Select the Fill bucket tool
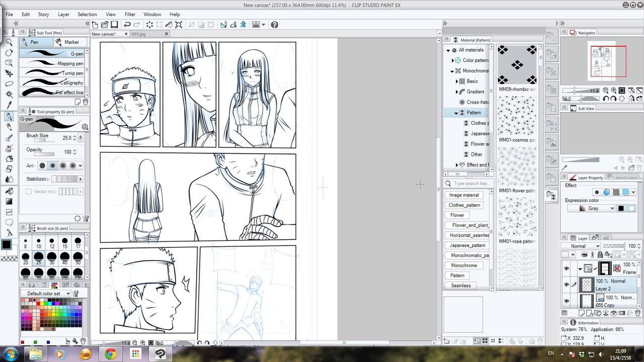This screenshot has height=362, width=644. (9, 191)
